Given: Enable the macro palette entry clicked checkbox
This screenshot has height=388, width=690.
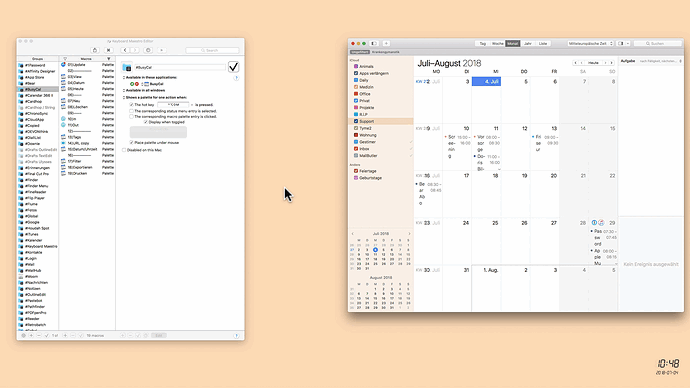Looking at the screenshot, I should [x=131, y=117].
